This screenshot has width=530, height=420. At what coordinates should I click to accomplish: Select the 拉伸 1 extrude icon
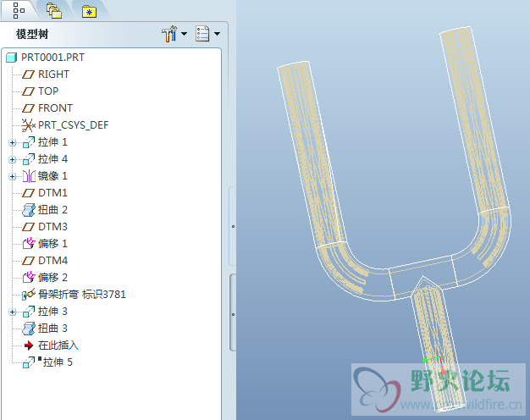pyautogui.click(x=29, y=142)
